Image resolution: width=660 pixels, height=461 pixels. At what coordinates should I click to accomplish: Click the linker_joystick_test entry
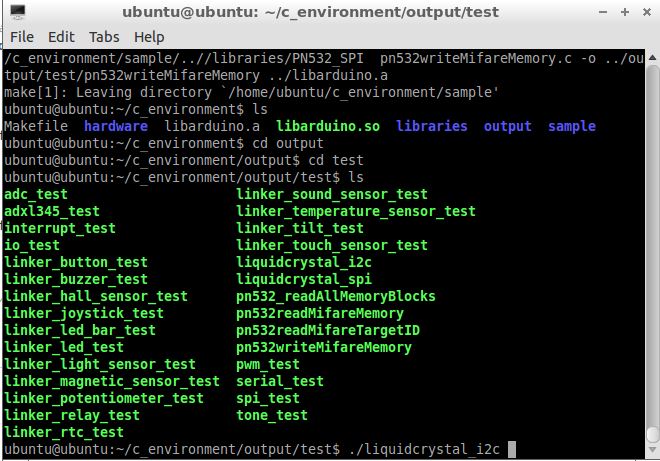pos(84,313)
